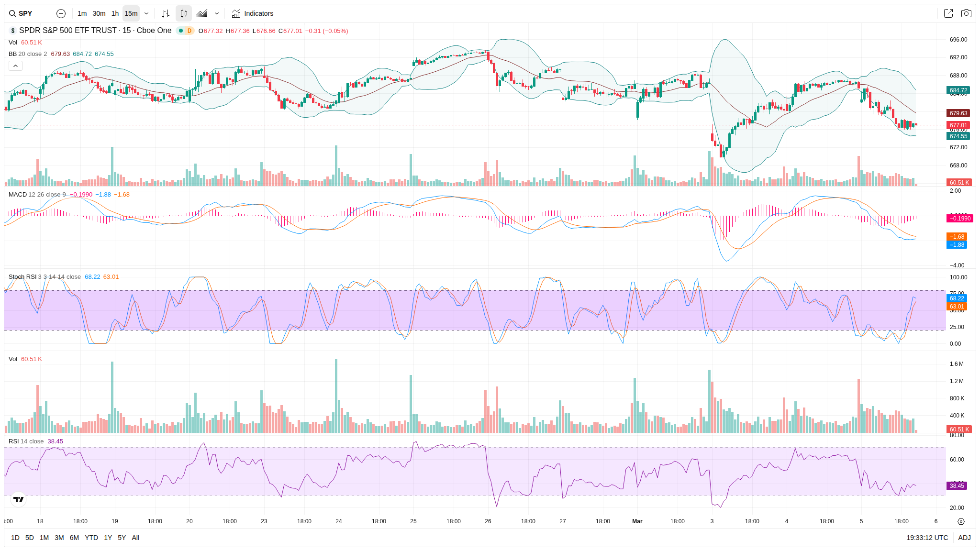Open time axis settings gear icon
Viewport: 980px width, 551px height.
point(961,521)
